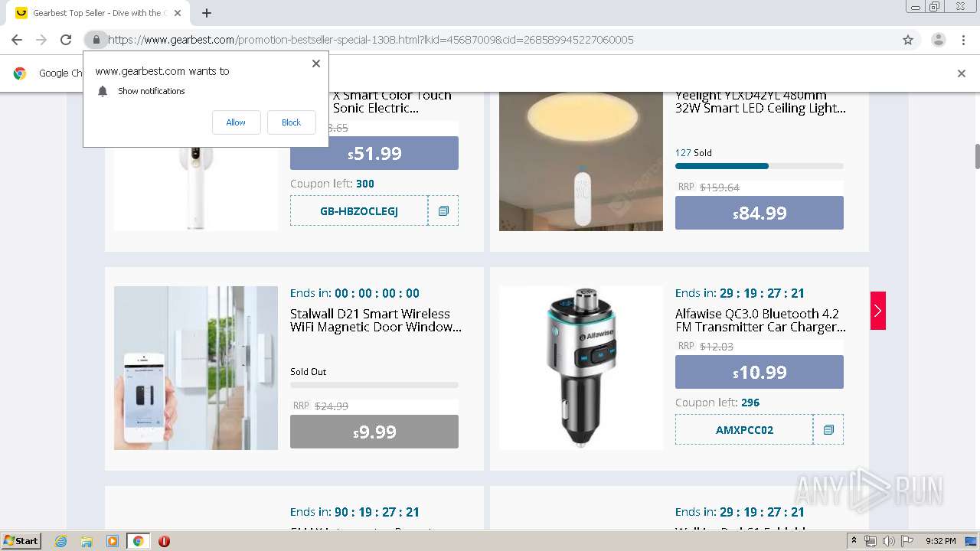Viewport: 980px width, 551px height.
Task: Open media player from taskbar
Action: tap(113, 541)
